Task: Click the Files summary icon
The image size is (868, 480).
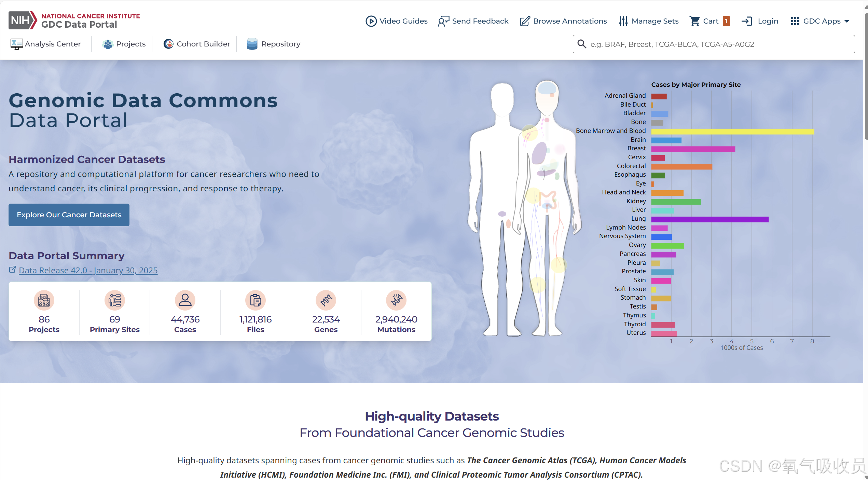Action: pyautogui.click(x=256, y=300)
